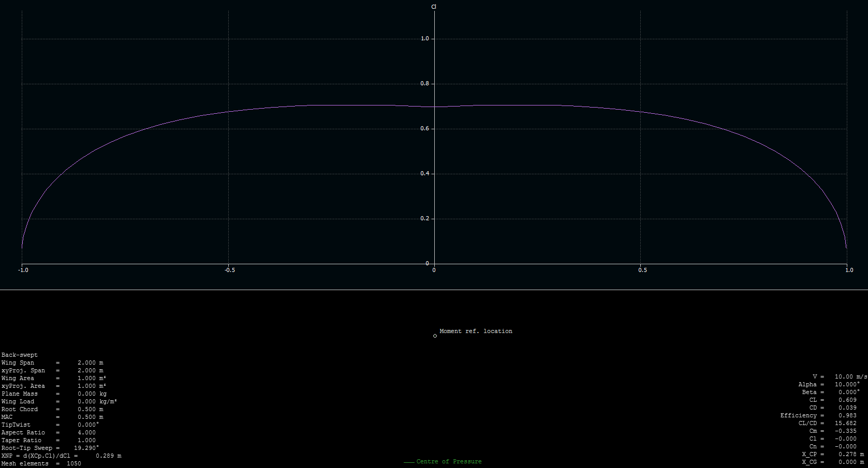Click the Back-swept wing name text
The image size is (868, 468).
pos(20,355)
